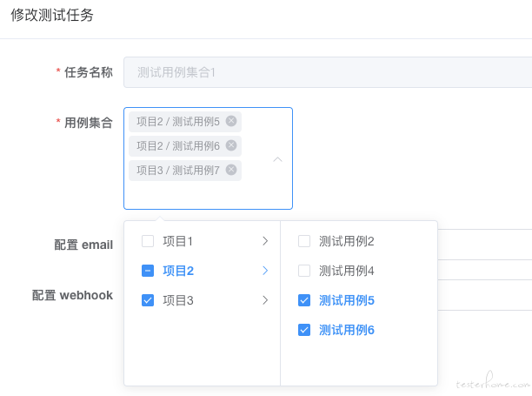Image resolution: width=532 pixels, height=396 pixels.
Task: Toggle the partially selected 项目2 checkbox
Action: pos(148,271)
